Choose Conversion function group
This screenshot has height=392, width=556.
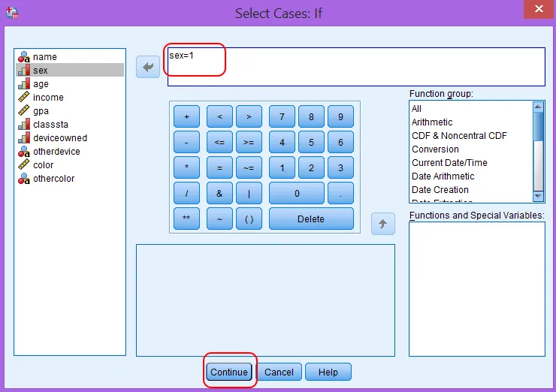(471, 149)
